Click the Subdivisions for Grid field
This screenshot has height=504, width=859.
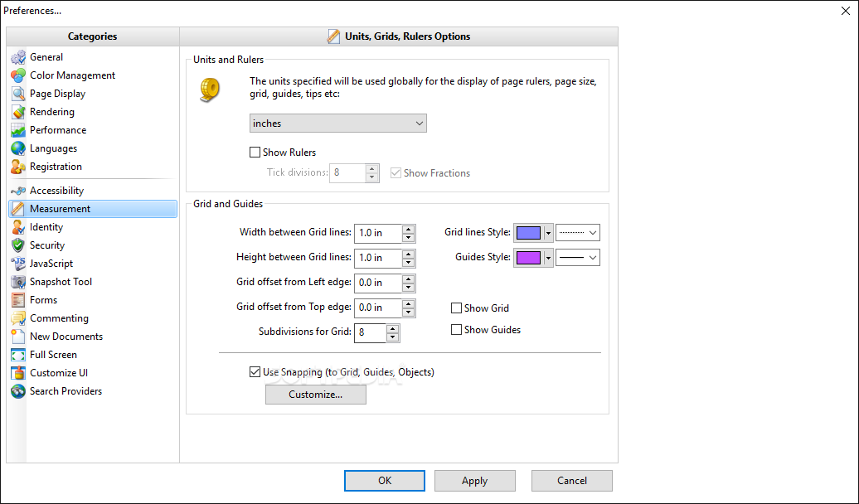(x=371, y=333)
